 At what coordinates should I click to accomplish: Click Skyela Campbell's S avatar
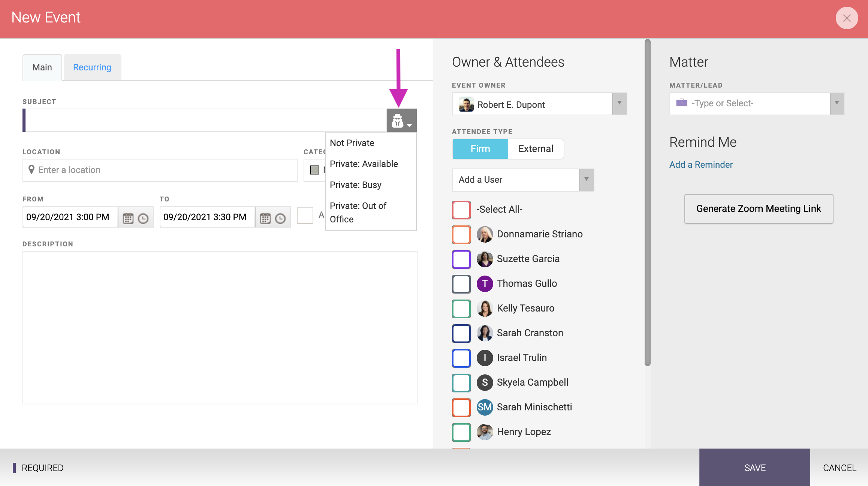(485, 383)
